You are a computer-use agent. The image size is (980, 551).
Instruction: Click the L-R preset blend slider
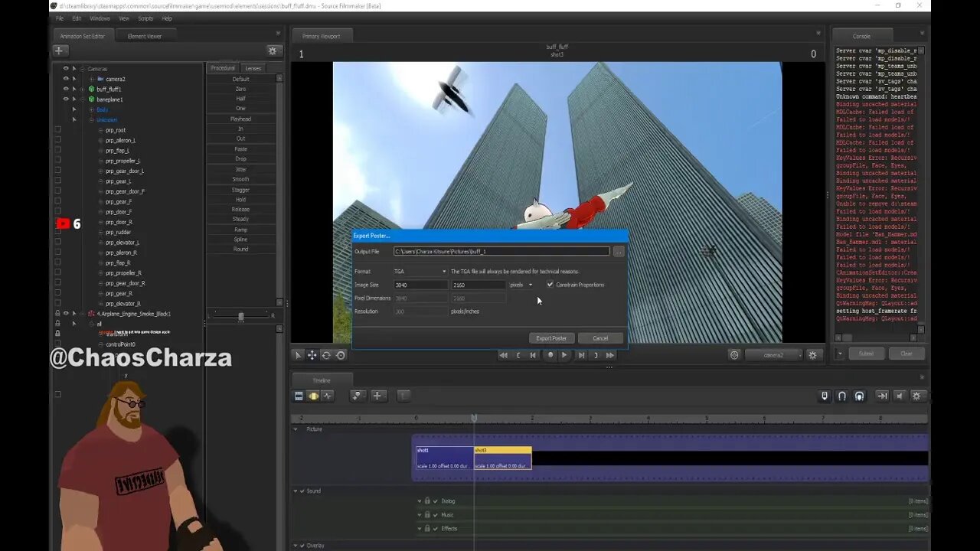click(241, 316)
